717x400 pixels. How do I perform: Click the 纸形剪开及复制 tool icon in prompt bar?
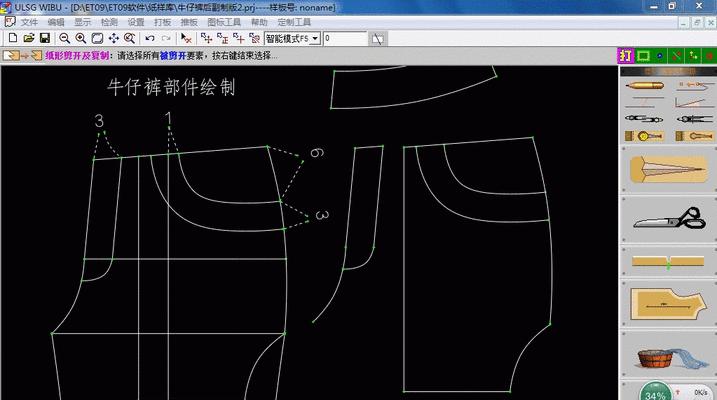22,56
